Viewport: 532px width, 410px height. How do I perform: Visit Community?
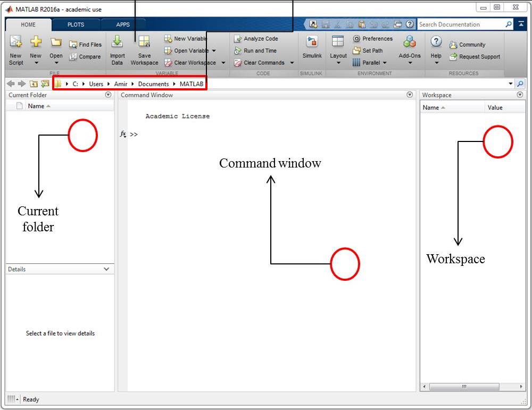pyautogui.click(x=467, y=45)
